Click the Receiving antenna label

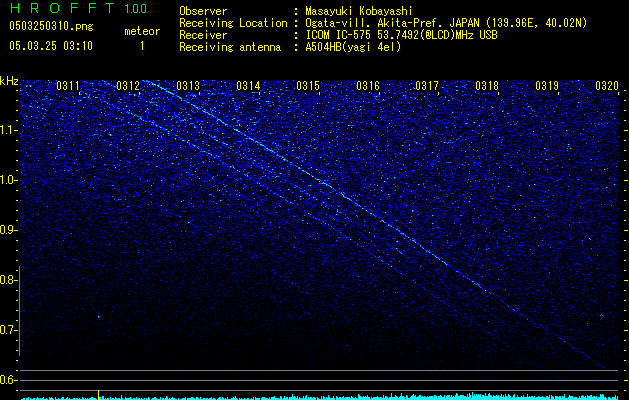click(230, 47)
